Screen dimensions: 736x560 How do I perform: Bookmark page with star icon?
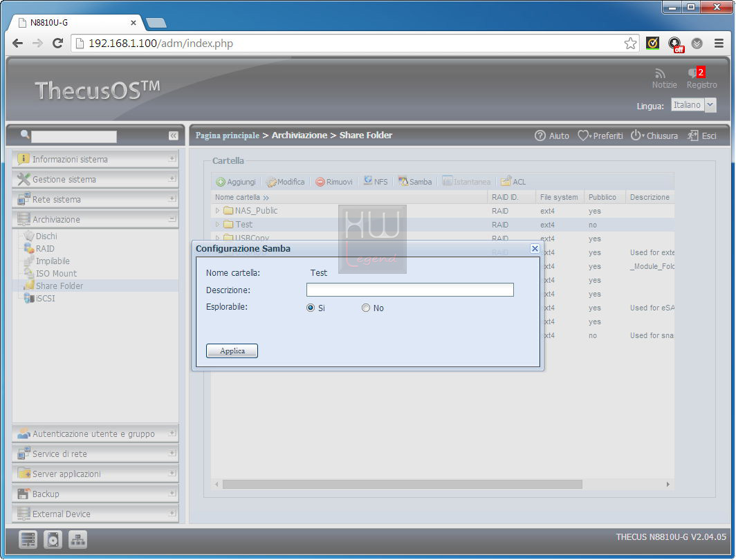click(x=630, y=43)
